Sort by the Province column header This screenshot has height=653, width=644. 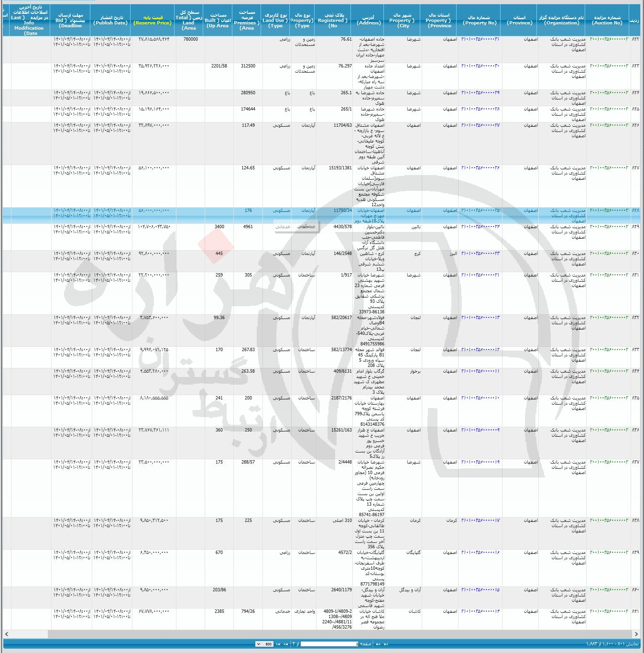tap(519, 20)
